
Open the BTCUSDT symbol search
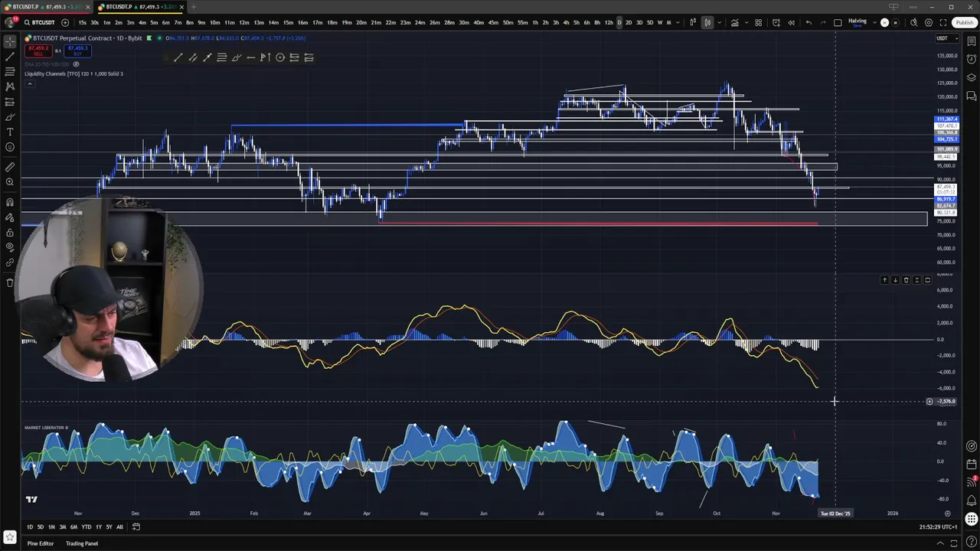pyautogui.click(x=38, y=23)
